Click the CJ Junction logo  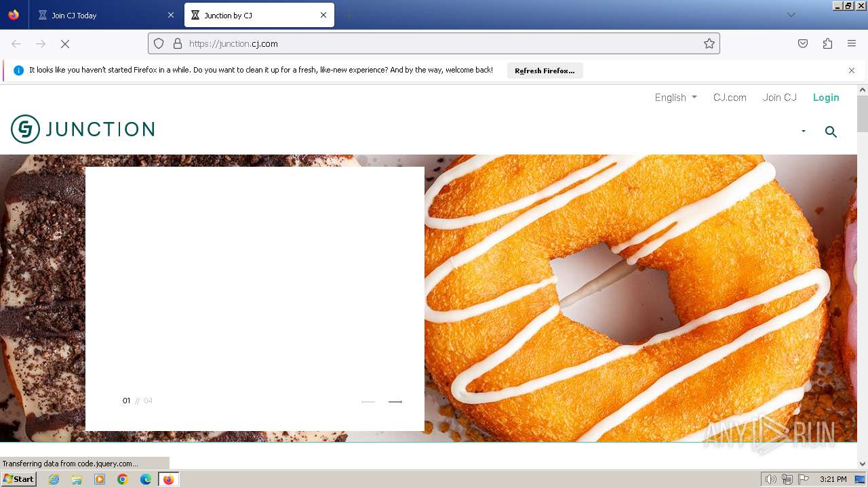pyautogui.click(x=83, y=129)
